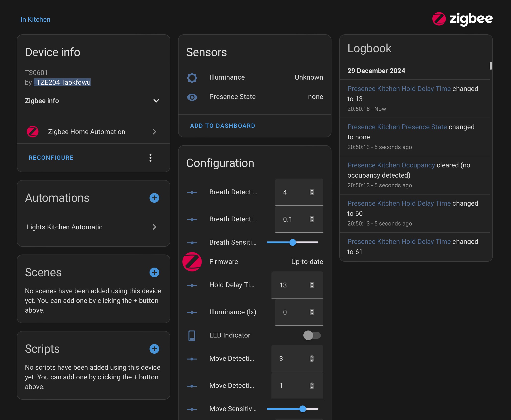Open the three-dot overflow menu in Device info
This screenshot has height=420, width=511.
pos(150,158)
